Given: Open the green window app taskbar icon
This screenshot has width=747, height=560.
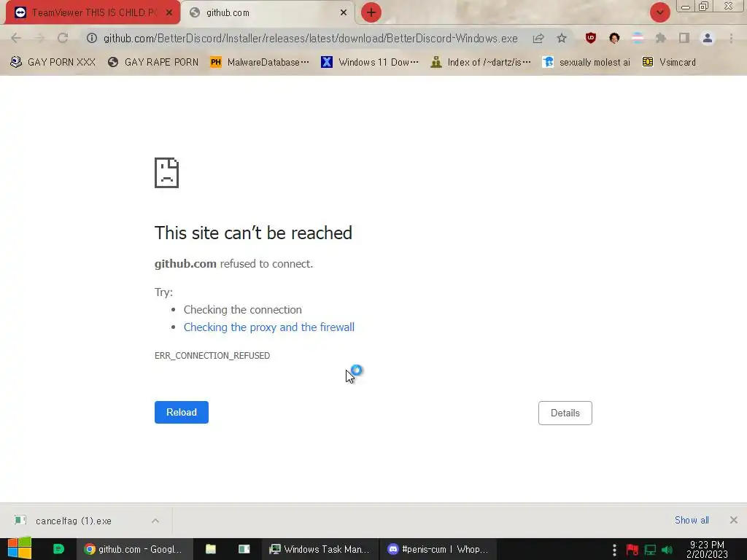Looking at the screenshot, I should tap(244, 549).
